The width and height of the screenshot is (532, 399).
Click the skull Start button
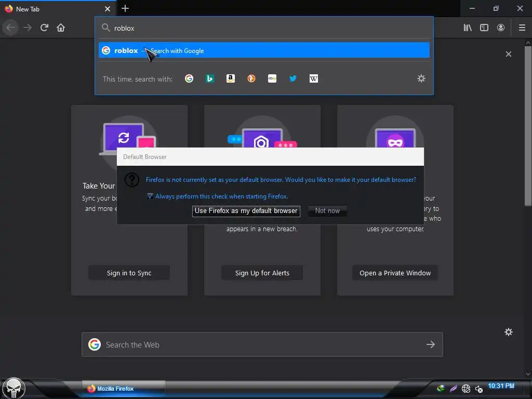(14, 388)
